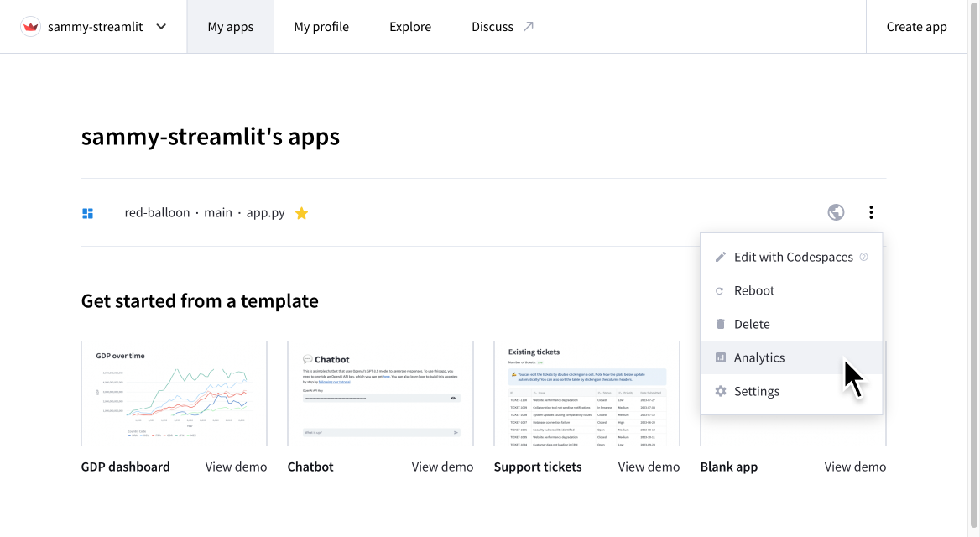Toggle the favorite star for red-balloon
Viewport: 980px width, 537px height.
[x=301, y=212]
